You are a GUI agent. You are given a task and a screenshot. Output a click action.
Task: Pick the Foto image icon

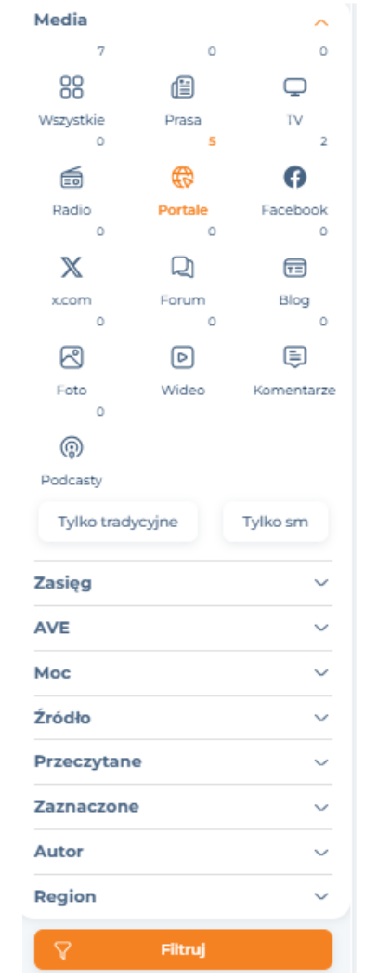[72, 357]
